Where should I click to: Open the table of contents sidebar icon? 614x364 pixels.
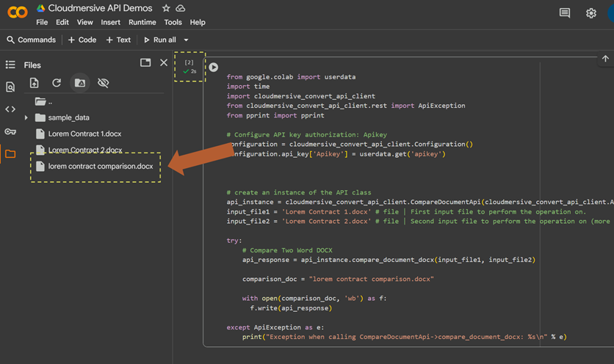pyautogui.click(x=10, y=65)
